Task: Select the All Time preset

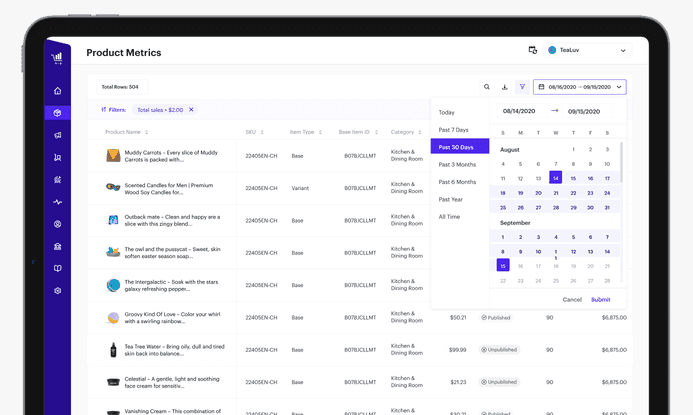Action: coord(449,216)
